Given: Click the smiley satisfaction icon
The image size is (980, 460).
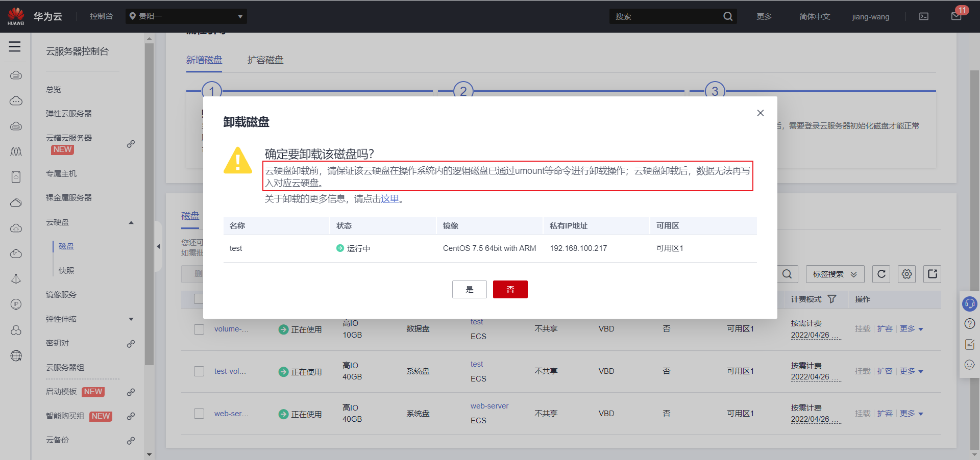Looking at the screenshot, I should 970,365.
